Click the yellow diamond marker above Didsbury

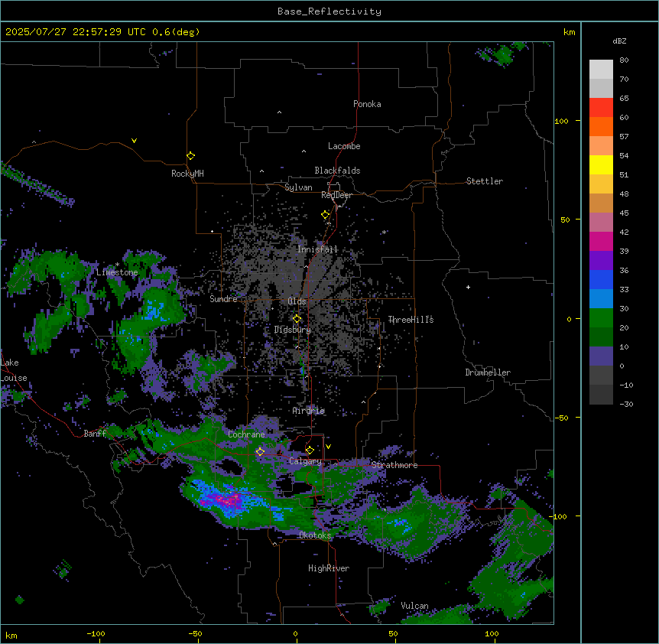pos(297,318)
